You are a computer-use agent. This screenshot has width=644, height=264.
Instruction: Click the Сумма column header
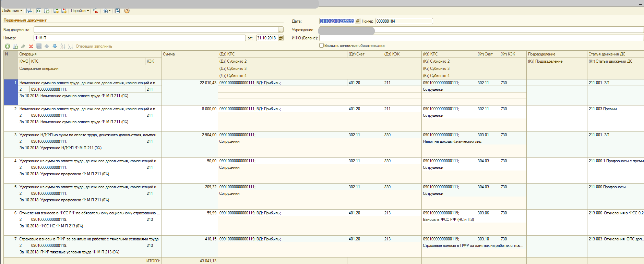[190, 54]
